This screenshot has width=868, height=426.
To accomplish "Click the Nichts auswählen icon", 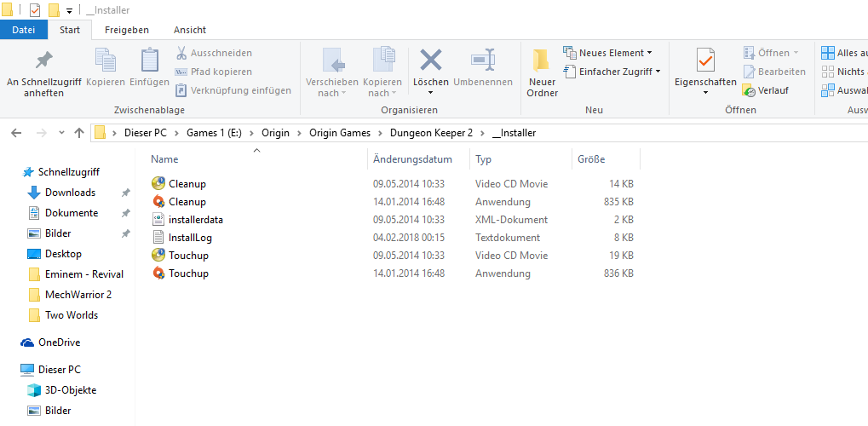I will (x=828, y=72).
